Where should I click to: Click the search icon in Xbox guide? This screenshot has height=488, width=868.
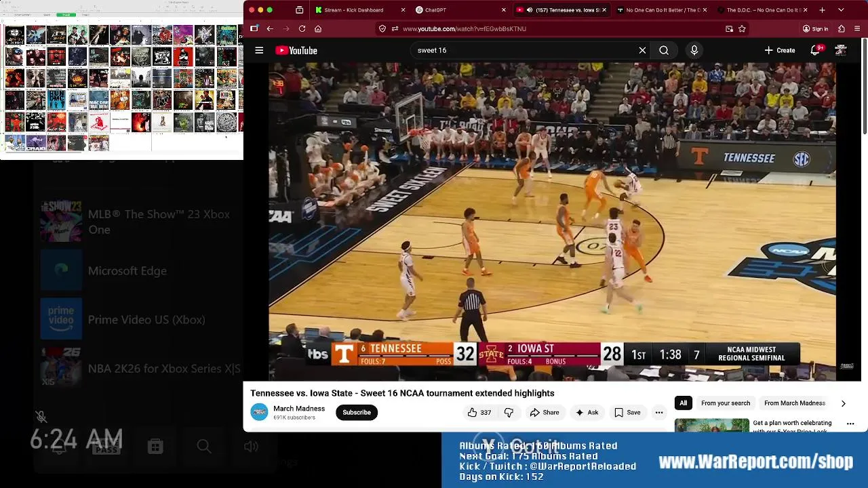pos(203,446)
